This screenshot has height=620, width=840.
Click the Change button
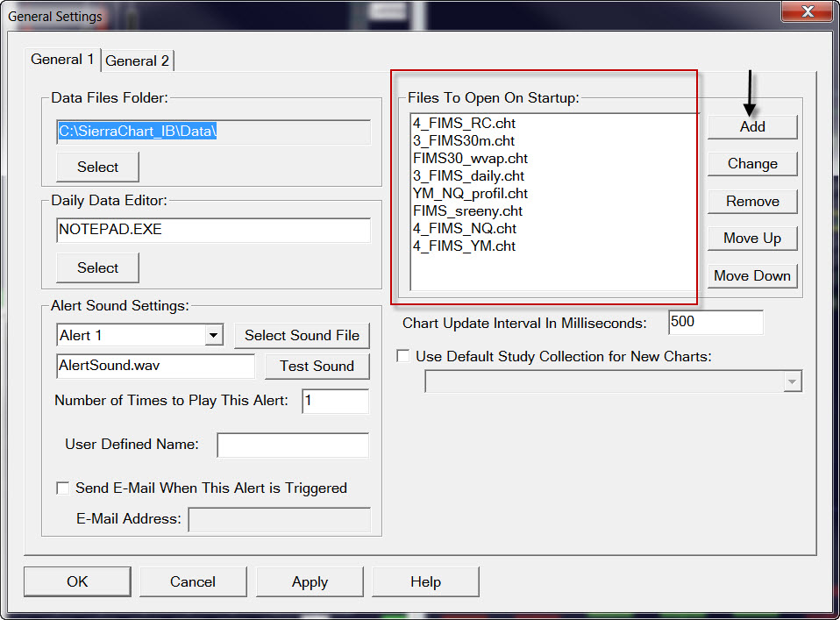(x=752, y=164)
